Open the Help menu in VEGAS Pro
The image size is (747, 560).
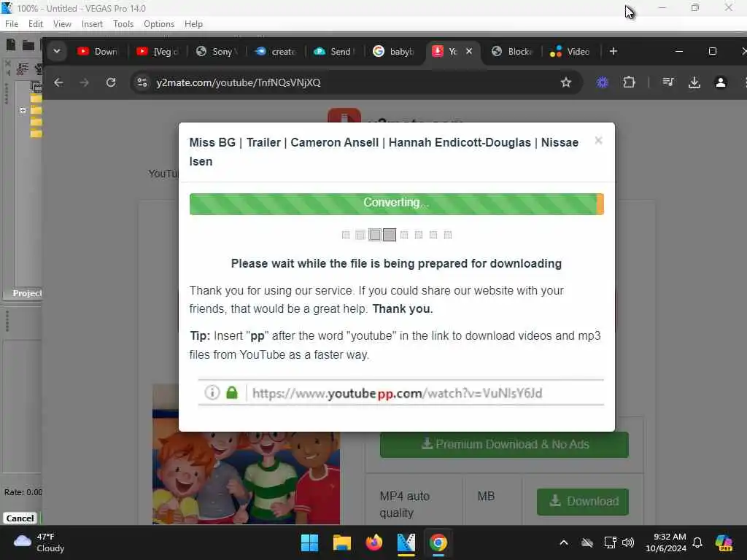(193, 24)
